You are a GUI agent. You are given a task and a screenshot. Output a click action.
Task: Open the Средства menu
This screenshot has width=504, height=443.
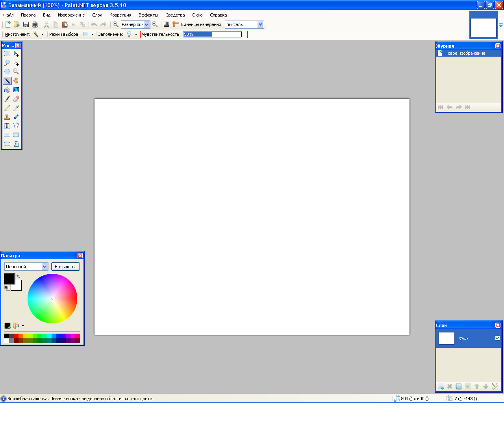click(x=175, y=15)
